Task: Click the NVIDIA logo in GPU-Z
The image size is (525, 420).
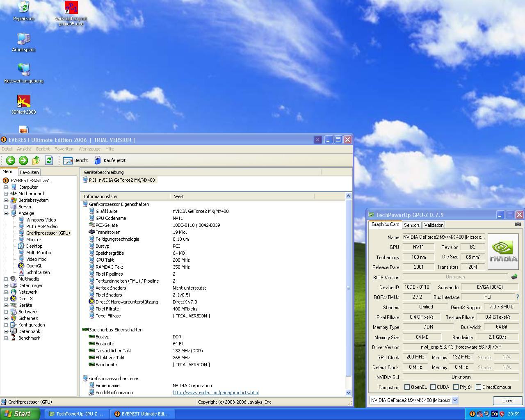Action: click(x=503, y=251)
